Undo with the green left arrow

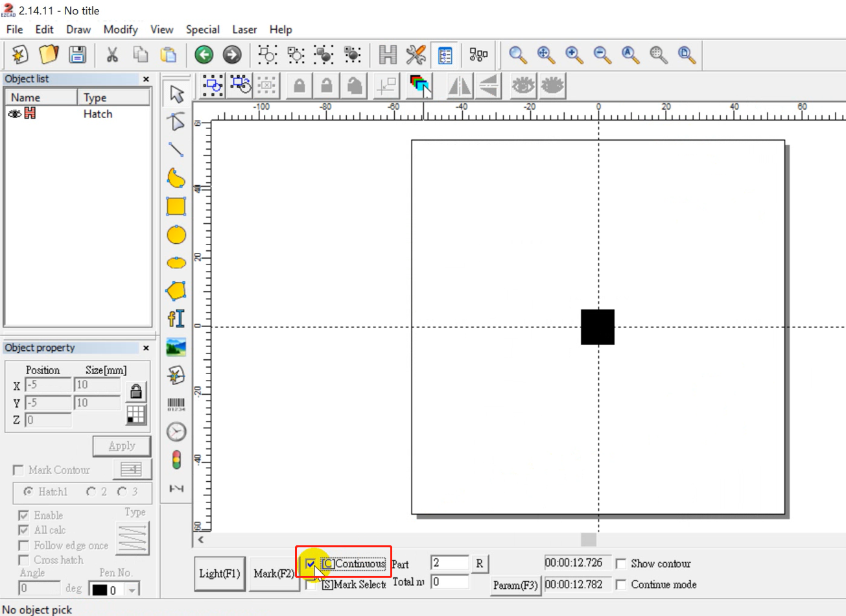[204, 54]
